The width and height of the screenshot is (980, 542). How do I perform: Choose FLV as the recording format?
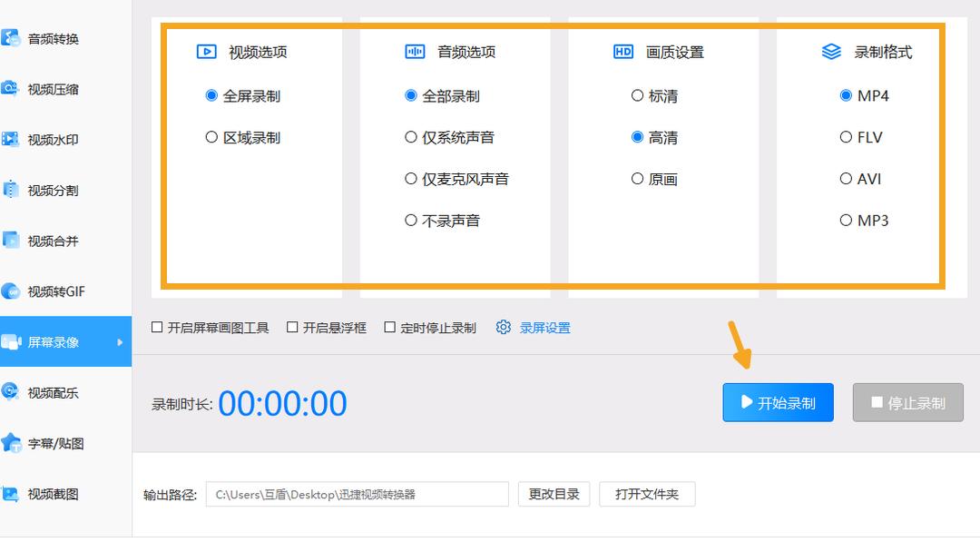click(846, 137)
